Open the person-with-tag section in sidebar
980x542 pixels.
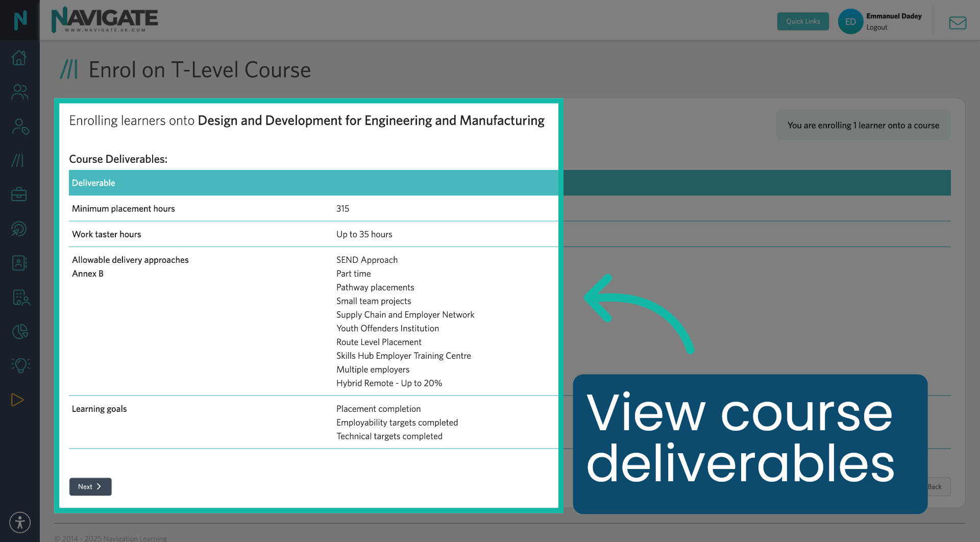click(x=19, y=127)
